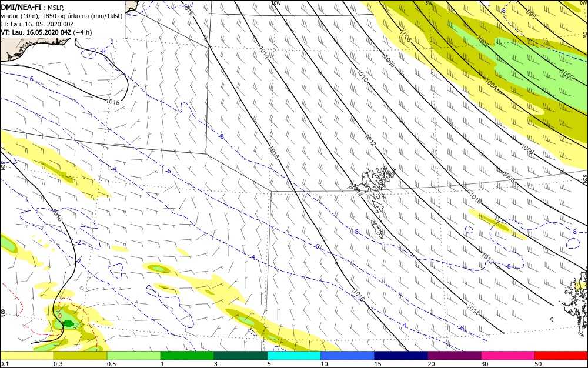Click the '1018' isobar label

tap(112, 102)
